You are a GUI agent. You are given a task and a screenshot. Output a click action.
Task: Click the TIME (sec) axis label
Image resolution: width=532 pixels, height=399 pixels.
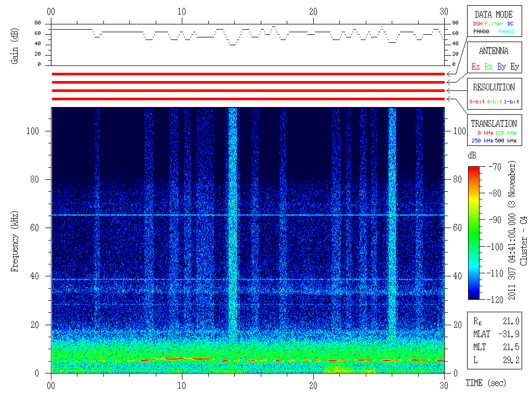click(x=486, y=383)
